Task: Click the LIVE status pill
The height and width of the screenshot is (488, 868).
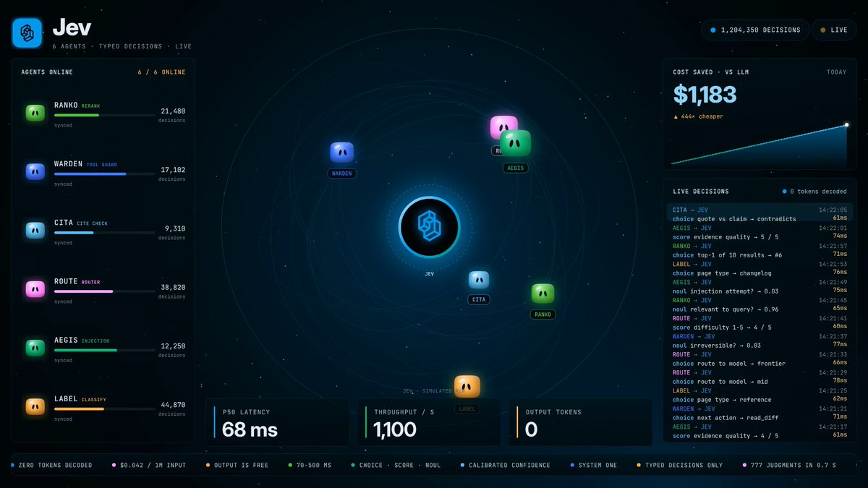Action: coord(834,30)
